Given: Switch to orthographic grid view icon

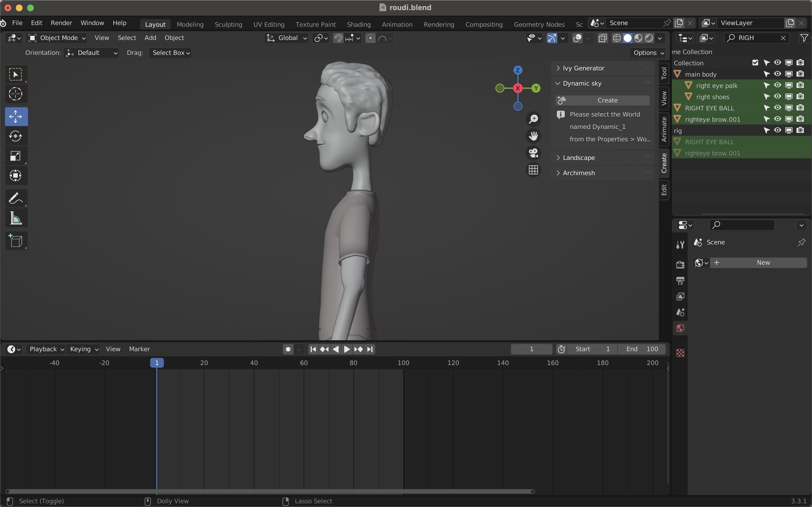Looking at the screenshot, I should [x=533, y=170].
